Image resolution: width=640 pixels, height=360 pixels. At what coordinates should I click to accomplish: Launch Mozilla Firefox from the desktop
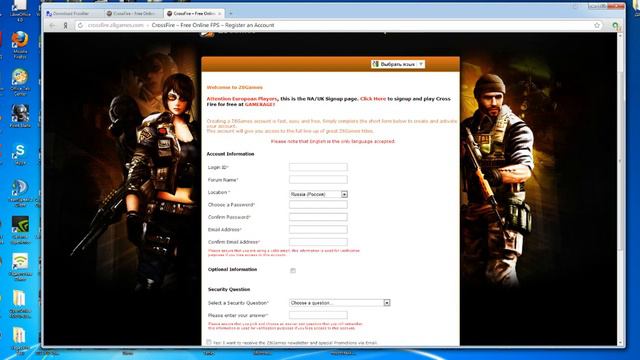click(20, 45)
